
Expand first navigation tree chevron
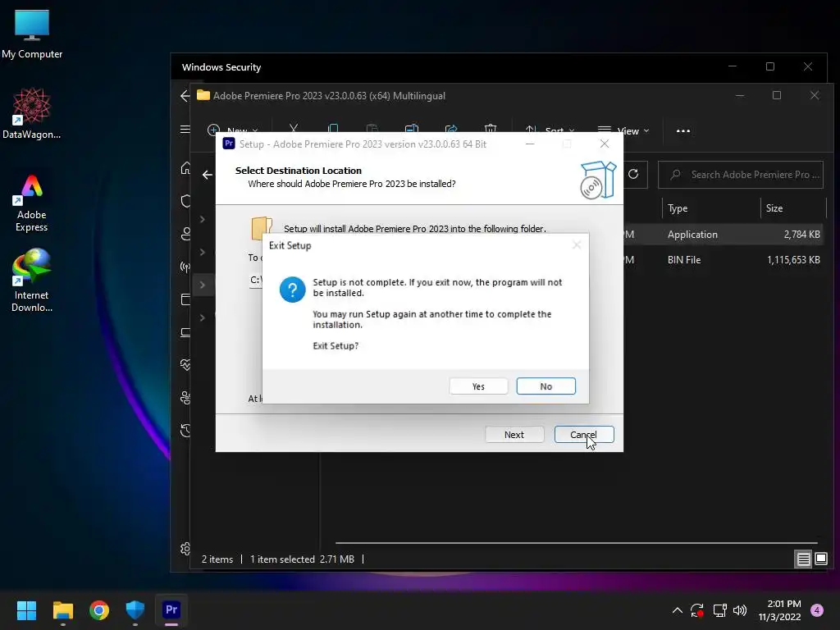[x=203, y=219]
